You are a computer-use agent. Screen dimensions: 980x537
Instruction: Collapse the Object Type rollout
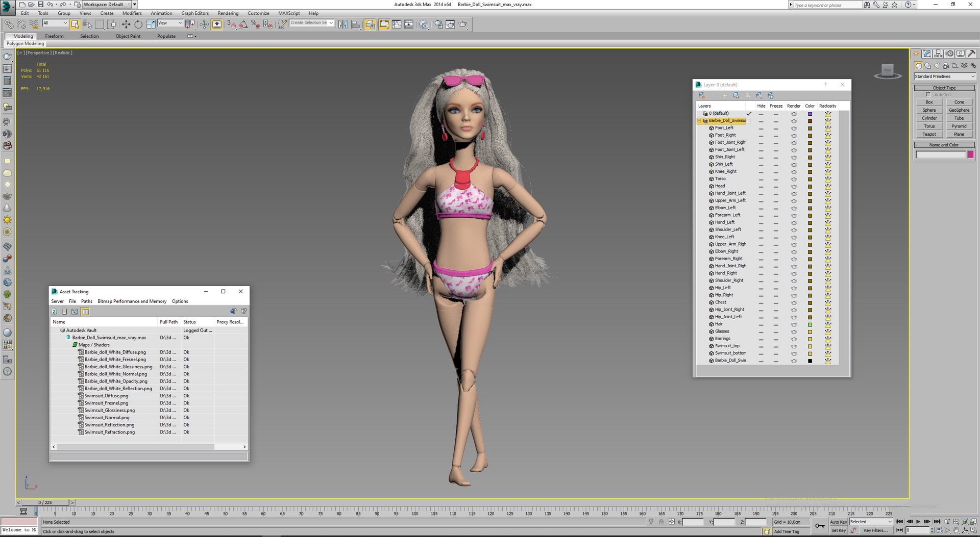(944, 88)
